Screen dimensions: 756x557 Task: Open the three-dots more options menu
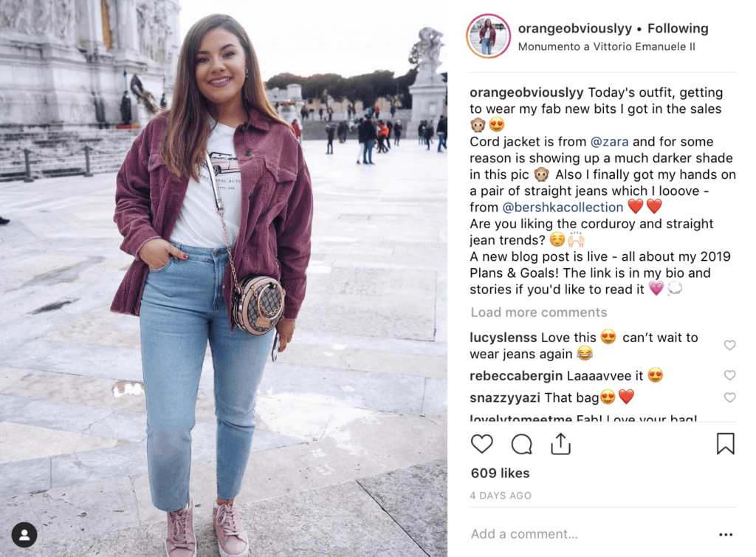tap(726, 534)
